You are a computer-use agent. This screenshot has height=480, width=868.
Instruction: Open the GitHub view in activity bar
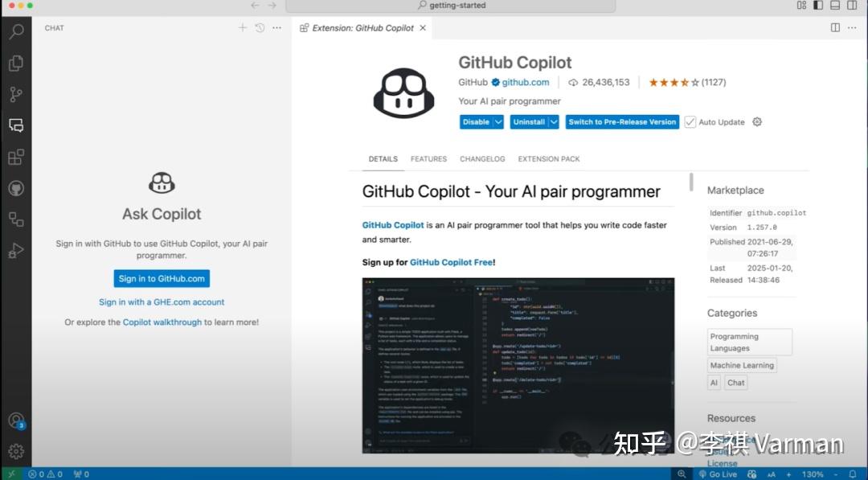(x=16, y=188)
